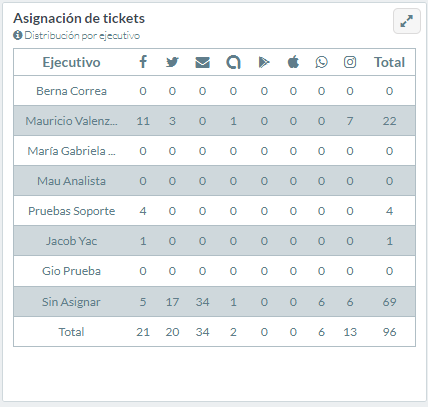Select the Jacob Yac row name

pyautogui.click(x=71, y=241)
